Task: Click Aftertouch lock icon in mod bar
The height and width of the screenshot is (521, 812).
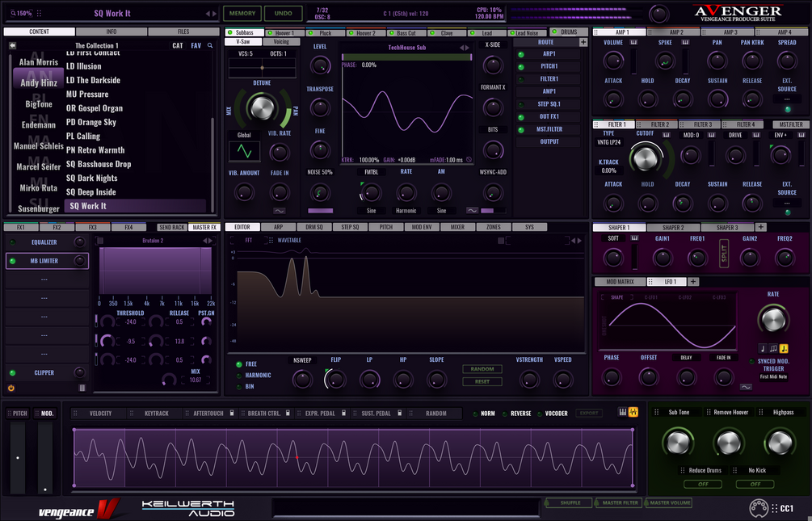Action: coord(232,414)
